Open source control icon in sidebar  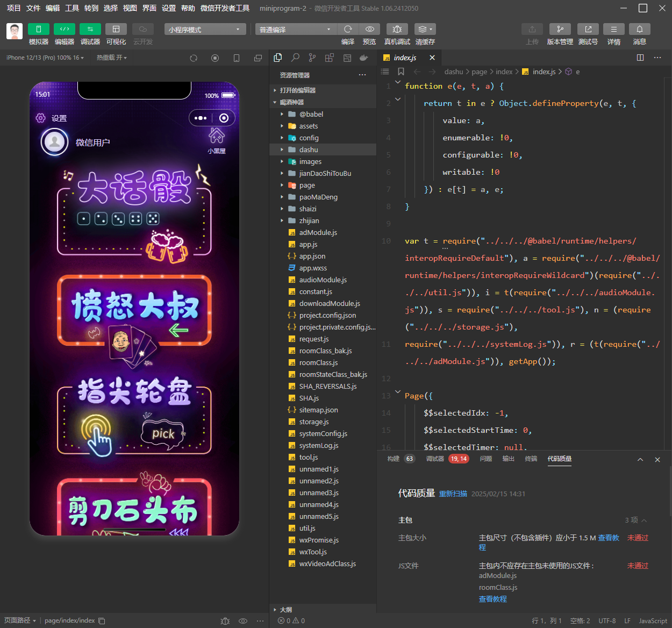click(312, 58)
